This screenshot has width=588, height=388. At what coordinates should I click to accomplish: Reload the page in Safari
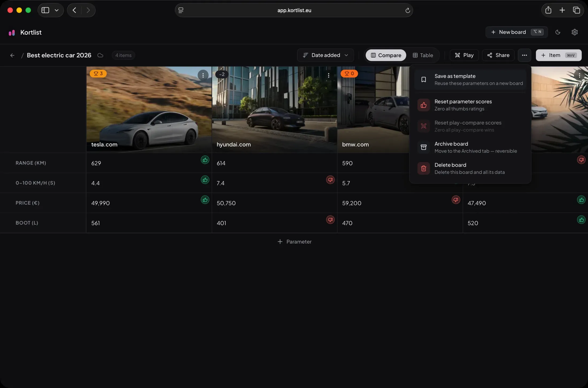[x=407, y=10]
